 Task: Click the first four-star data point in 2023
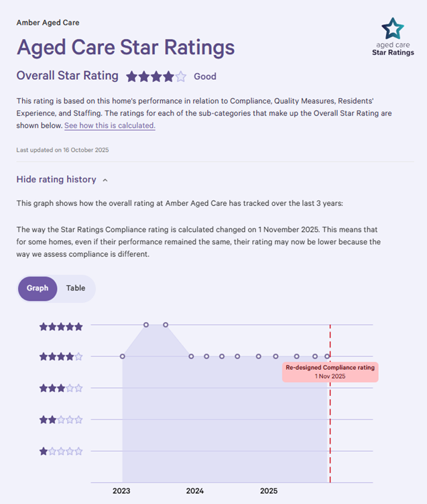[x=122, y=356]
